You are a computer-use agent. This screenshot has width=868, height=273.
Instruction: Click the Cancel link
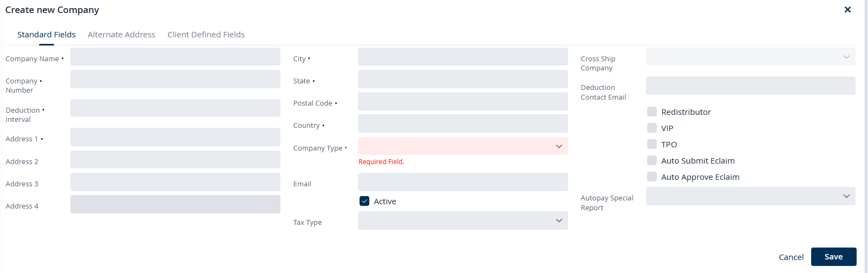point(791,257)
